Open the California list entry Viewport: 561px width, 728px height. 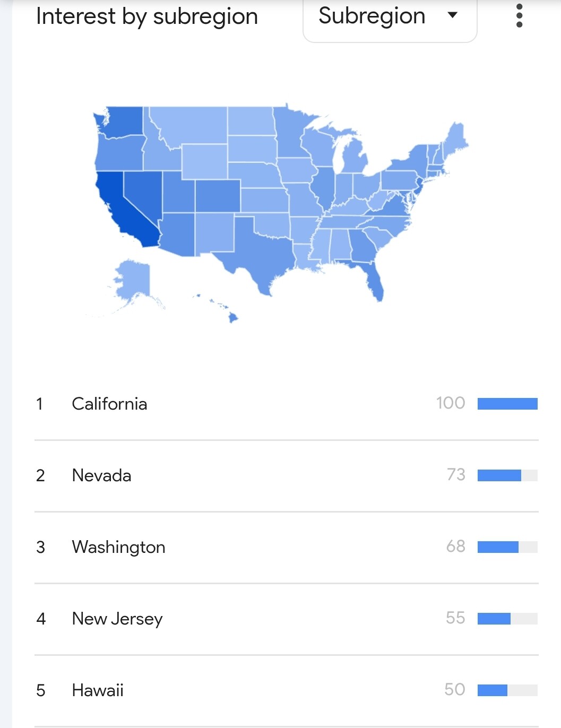287,404
